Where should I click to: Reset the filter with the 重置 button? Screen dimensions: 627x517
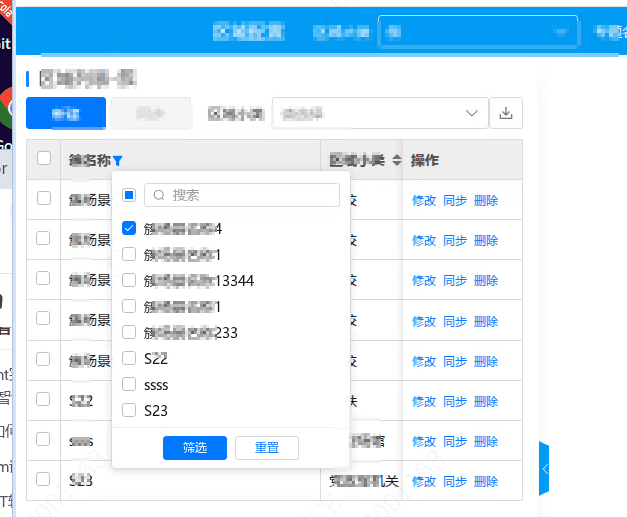pos(267,448)
